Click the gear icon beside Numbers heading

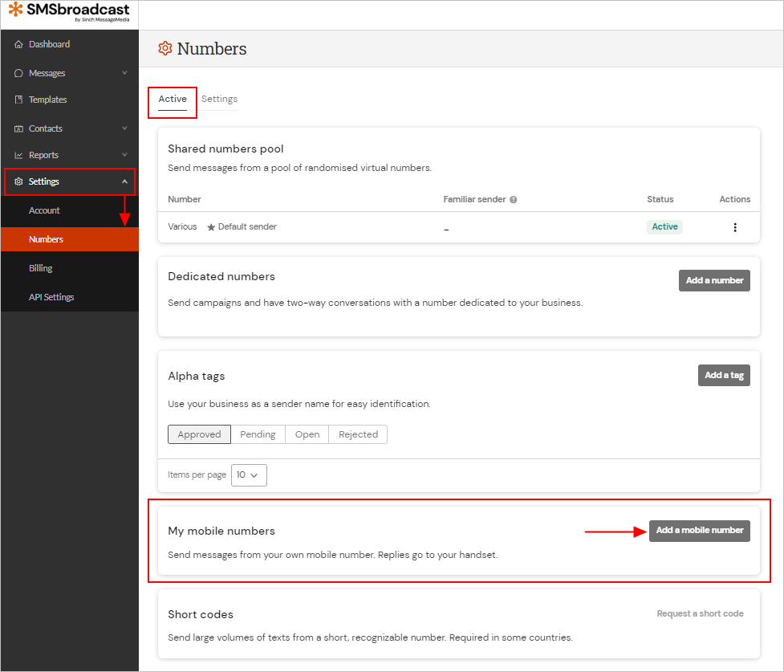point(165,48)
